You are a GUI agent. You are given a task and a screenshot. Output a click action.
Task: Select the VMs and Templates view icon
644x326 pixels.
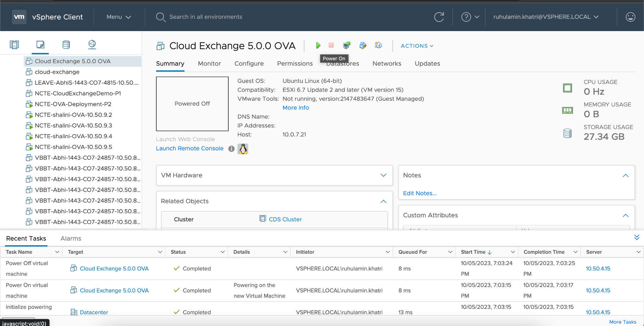tap(40, 45)
